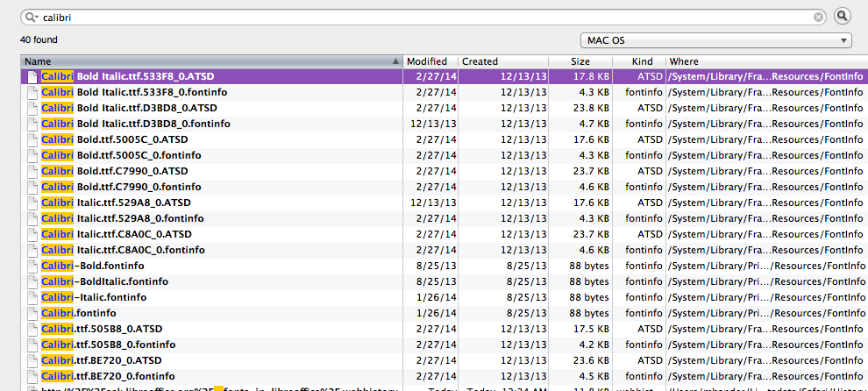Select Calibri.ttf.505B8_0.fontinfo row

444,345
